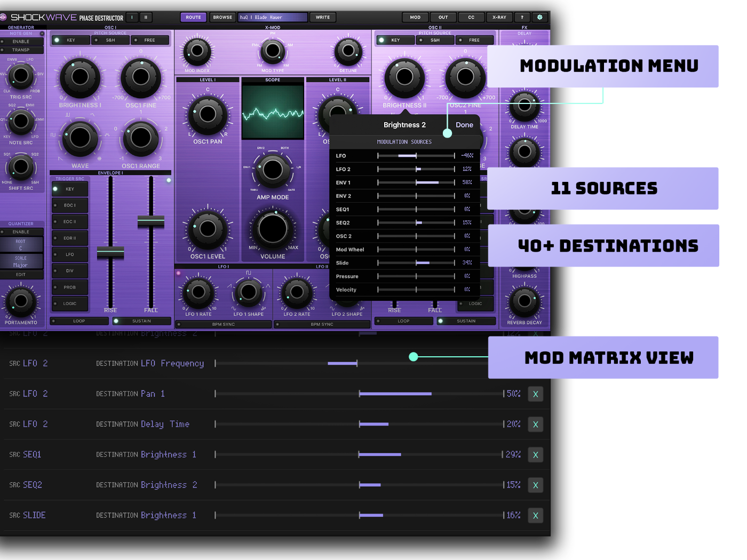Screen dimensions: 747x560
Task: Select the I part button in the top bar
Action: (x=132, y=17)
